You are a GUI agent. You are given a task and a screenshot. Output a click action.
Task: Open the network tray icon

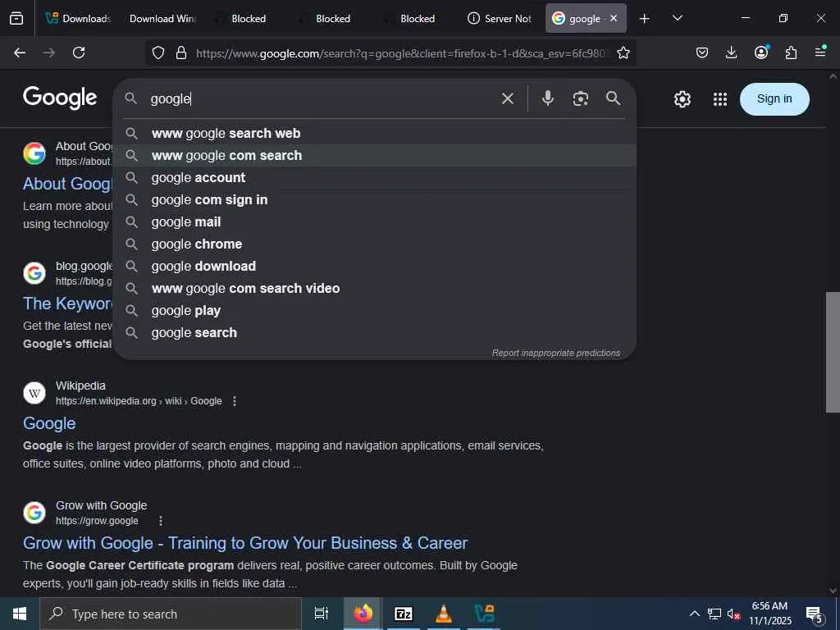(714, 614)
